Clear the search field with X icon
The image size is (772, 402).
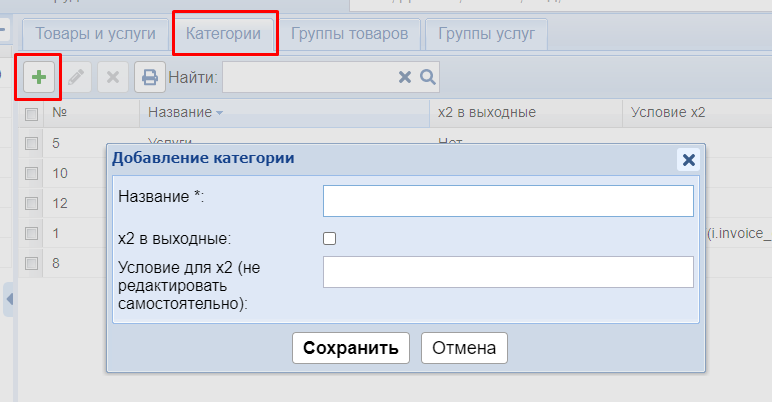[x=405, y=77]
